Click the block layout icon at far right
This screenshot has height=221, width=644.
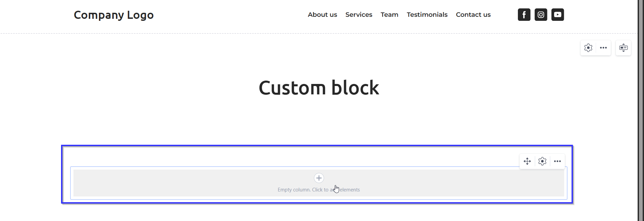[x=624, y=48]
